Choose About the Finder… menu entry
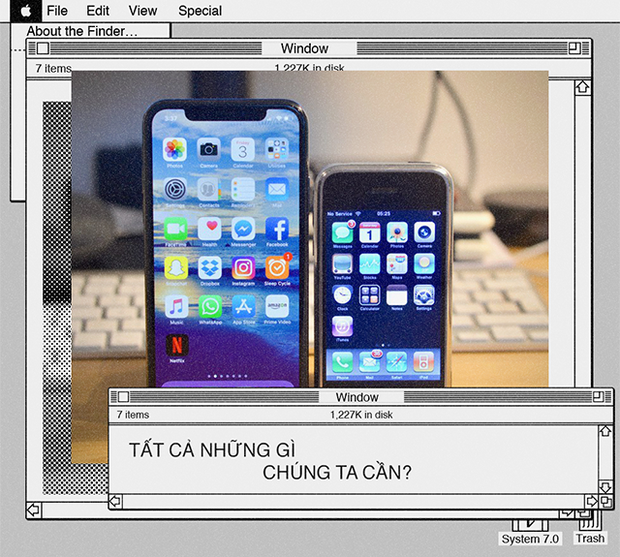This screenshot has width=620, height=557. (82, 31)
